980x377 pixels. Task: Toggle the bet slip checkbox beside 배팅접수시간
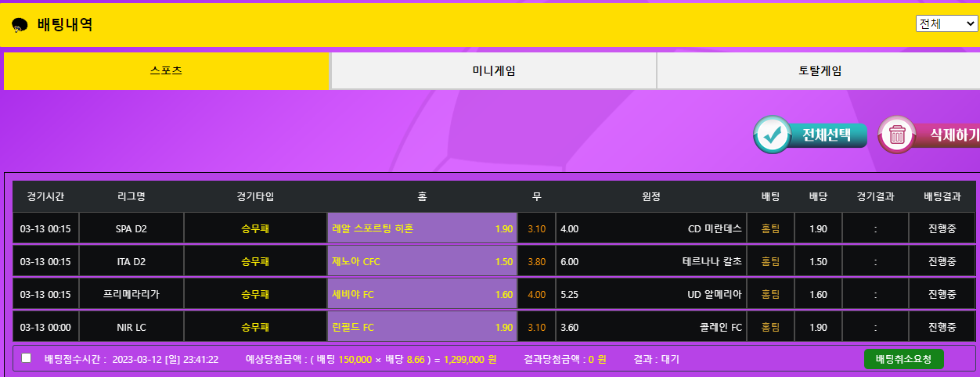[x=27, y=358]
